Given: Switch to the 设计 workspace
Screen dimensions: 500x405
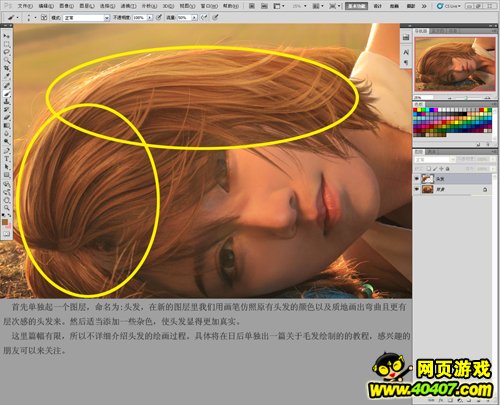Looking at the screenshot, I should point(378,6).
